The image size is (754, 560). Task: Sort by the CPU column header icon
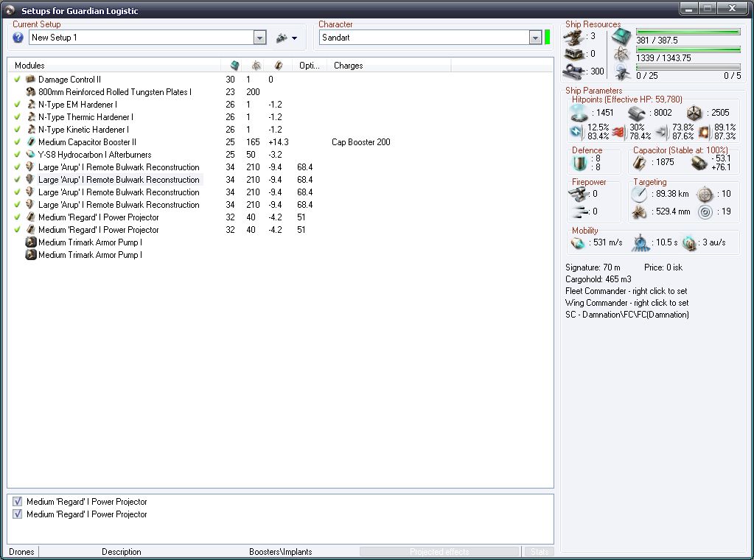point(234,66)
